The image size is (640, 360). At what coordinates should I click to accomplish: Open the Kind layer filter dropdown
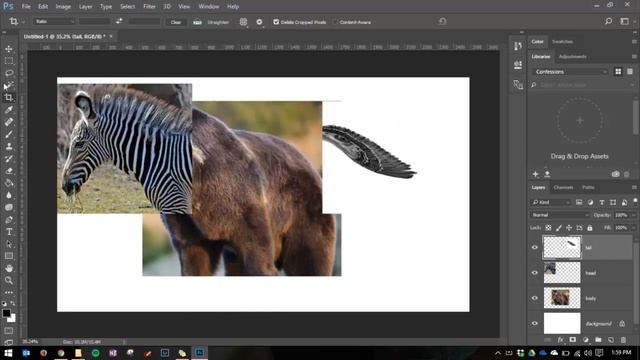coord(550,202)
